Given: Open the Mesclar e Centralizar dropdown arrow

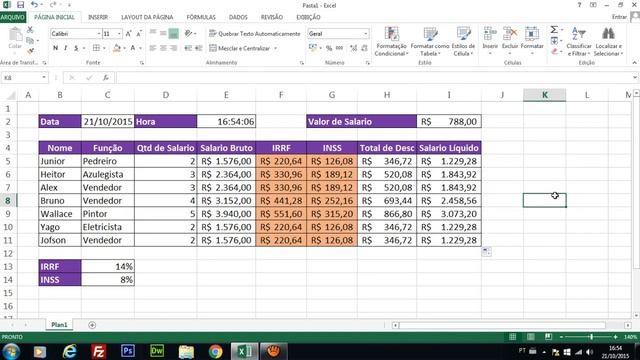Looking at the screenshot, I should pyautogui.click(x=276, y=48).
